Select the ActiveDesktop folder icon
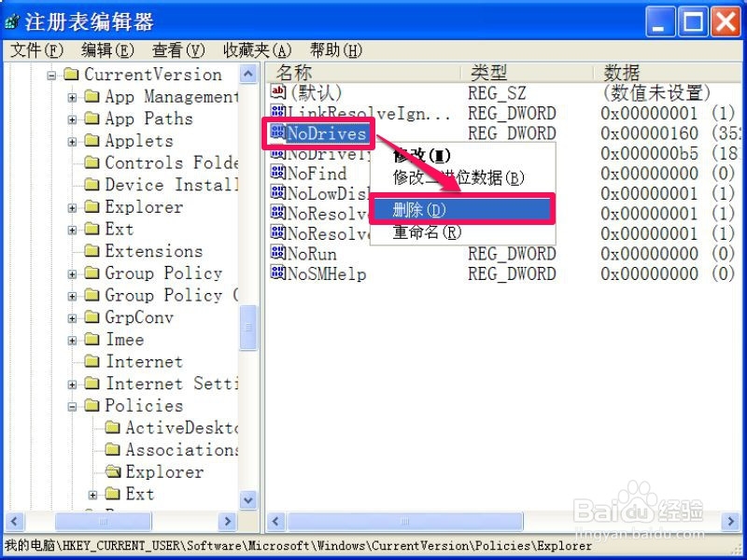This screenshot has height=560, width=747. [x=112, y=427]
